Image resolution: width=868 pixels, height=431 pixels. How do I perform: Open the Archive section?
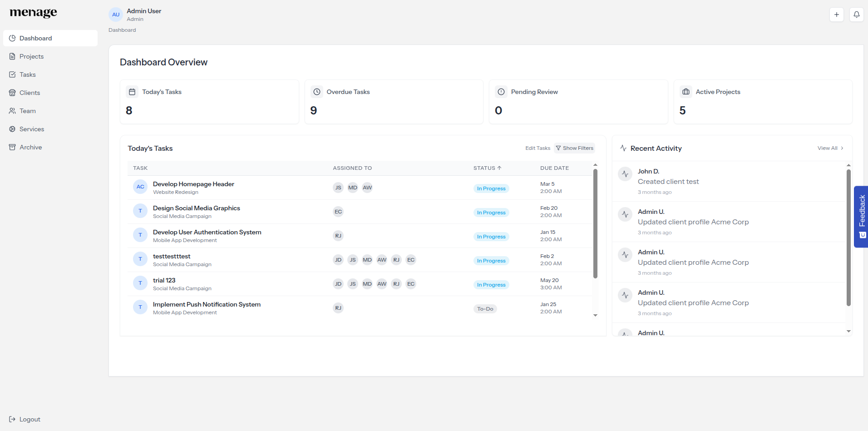30,147
